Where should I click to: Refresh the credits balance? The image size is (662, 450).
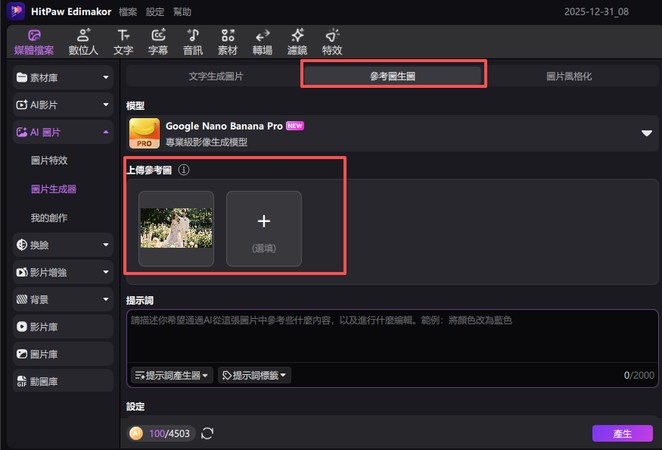click(x=207, y=434)
